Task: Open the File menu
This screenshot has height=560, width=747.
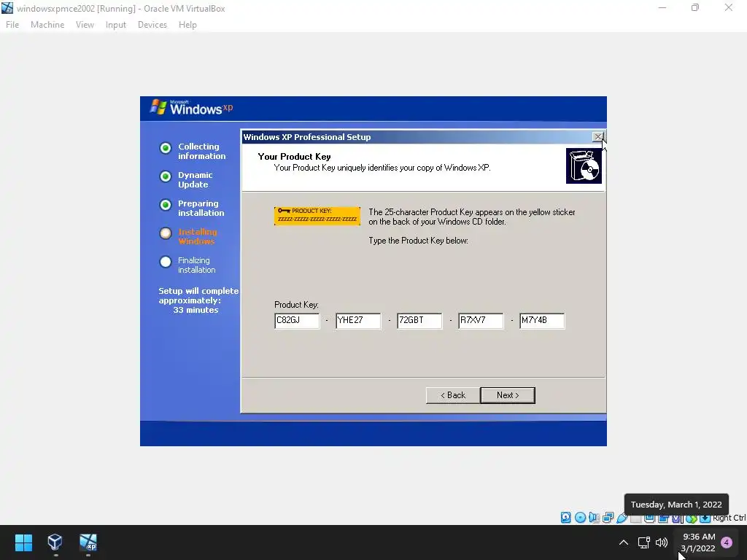Action: click(x=12, y=25)
